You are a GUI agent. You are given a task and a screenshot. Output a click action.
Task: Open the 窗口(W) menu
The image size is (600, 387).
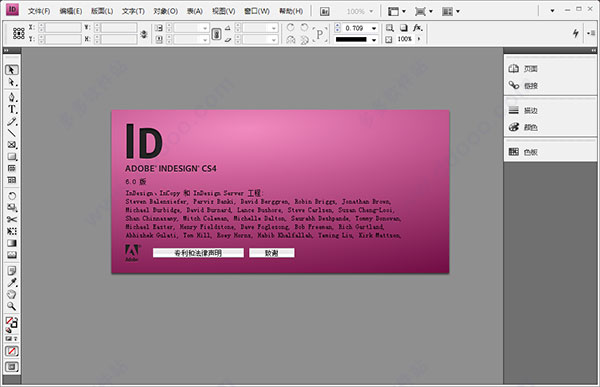click(x=257, y=11)
